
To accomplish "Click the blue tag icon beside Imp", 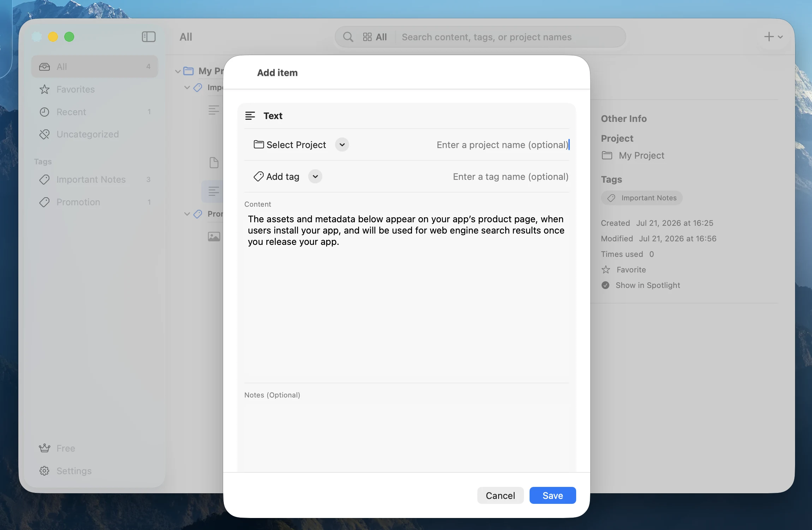I will [198, 87].
